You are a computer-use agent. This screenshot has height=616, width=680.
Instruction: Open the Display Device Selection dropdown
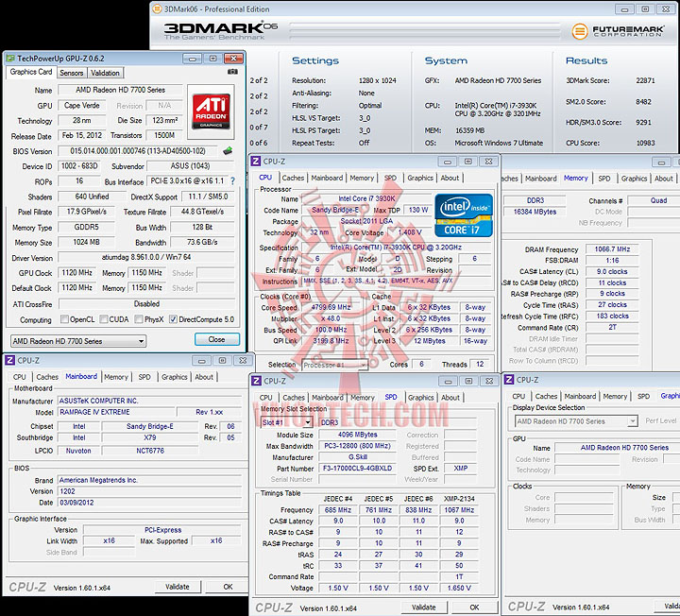[576, 420]
